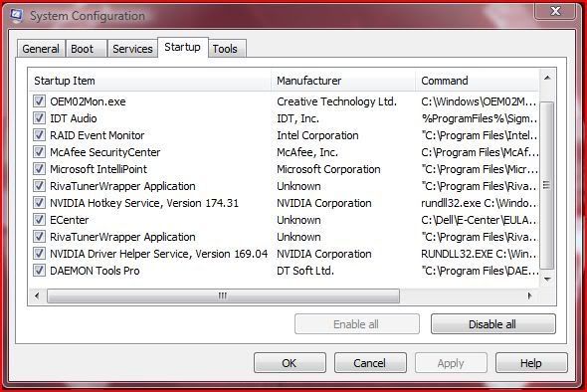Sort by the Command column header

pos(478,81)
